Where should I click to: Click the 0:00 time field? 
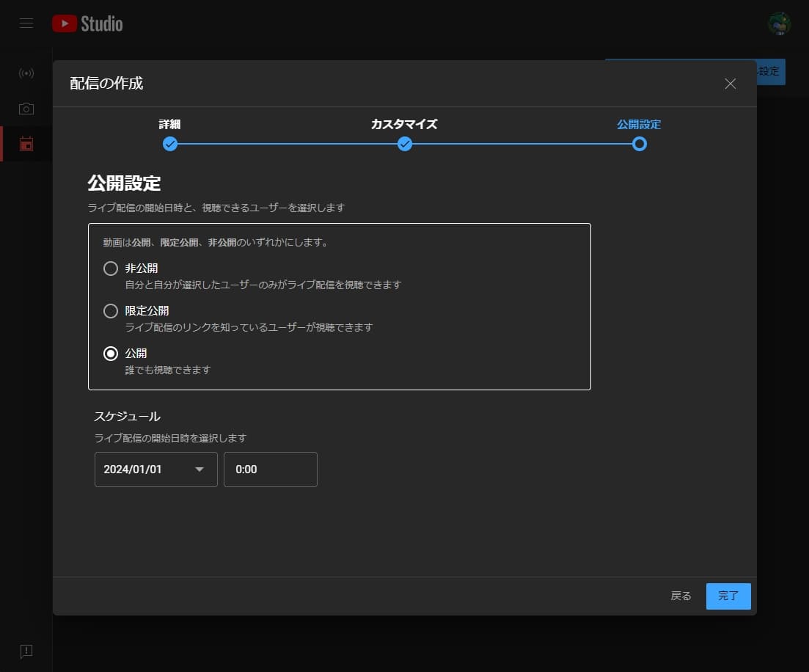pyautogui.click(x=271, y=470)
